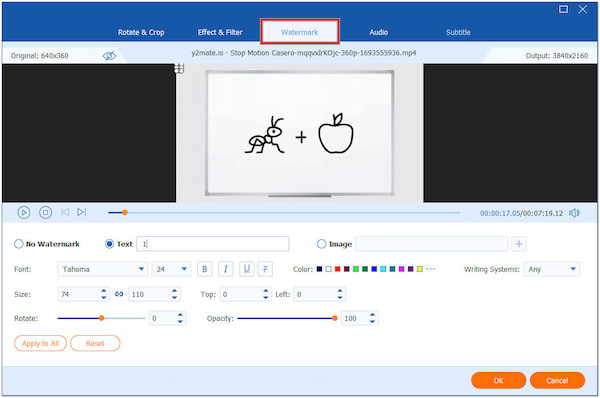
Task: Open the font size 24 dropdown
Action: (x=171, y=269)
